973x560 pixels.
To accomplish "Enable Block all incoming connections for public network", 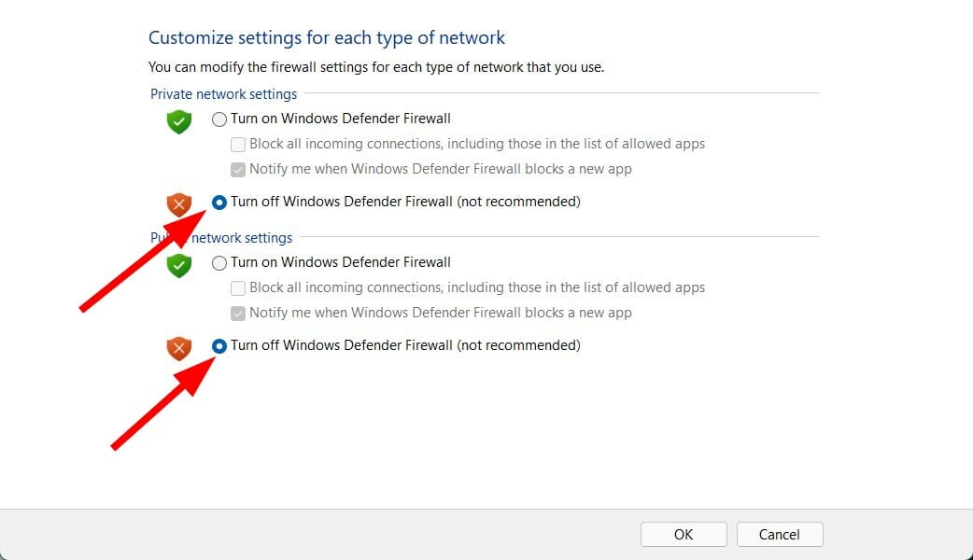I will (x=238, y=287).
